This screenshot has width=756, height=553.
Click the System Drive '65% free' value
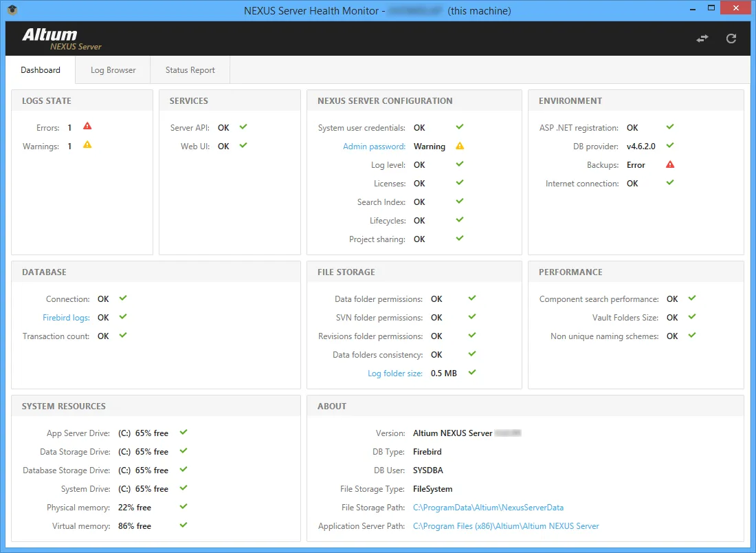point(151,489)
